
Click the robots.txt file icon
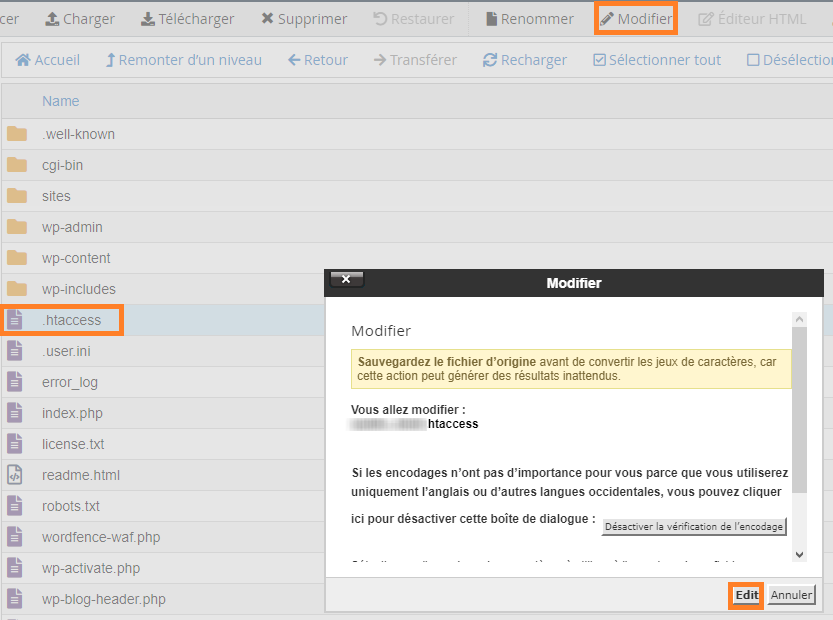15,506
